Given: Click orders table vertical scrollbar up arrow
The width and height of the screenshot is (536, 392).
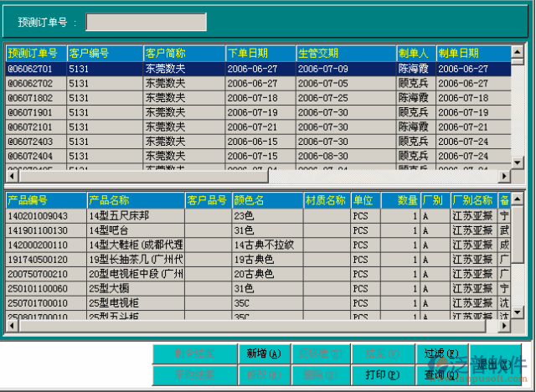Looking at the screenshot, I should [518, 53].
